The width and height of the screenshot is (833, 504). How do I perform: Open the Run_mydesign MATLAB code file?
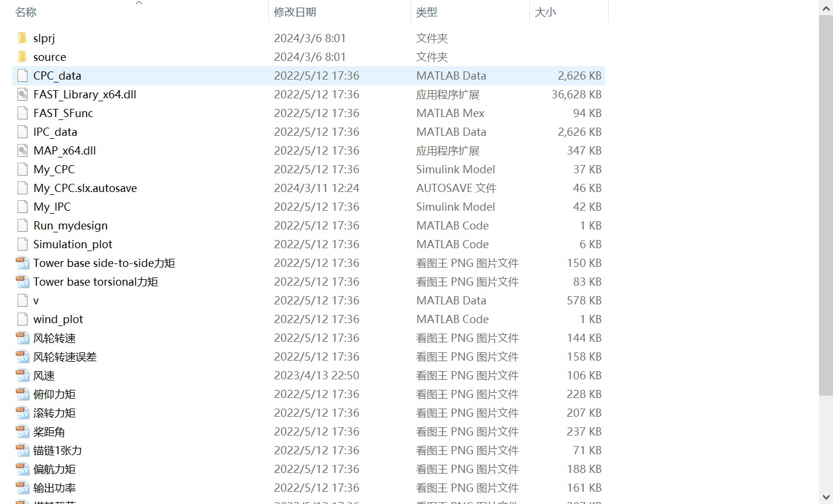pyautogui.click(x=70, y=225)
